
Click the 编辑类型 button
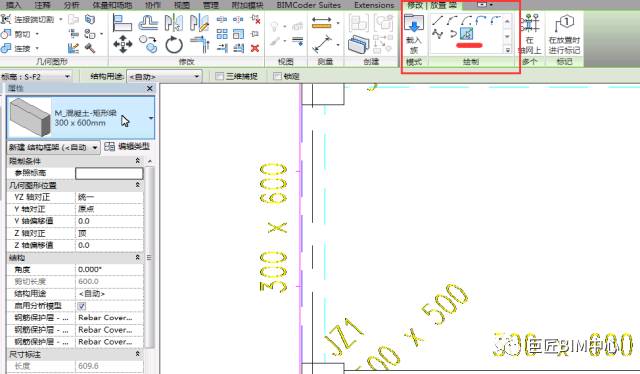127,147
